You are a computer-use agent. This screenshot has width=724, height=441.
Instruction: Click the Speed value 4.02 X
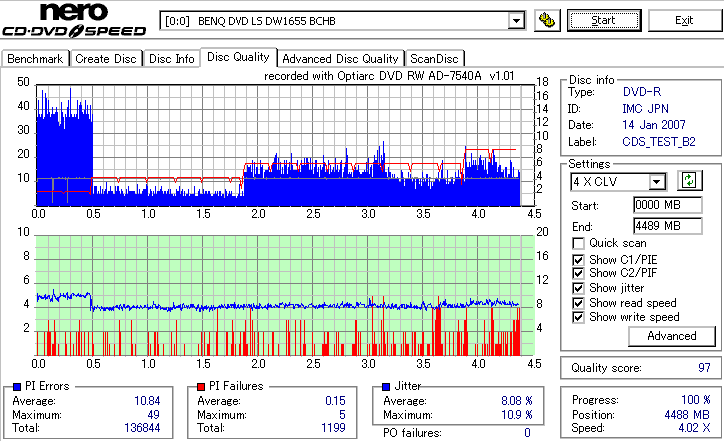pyautogui.click(x=694, y=428)
